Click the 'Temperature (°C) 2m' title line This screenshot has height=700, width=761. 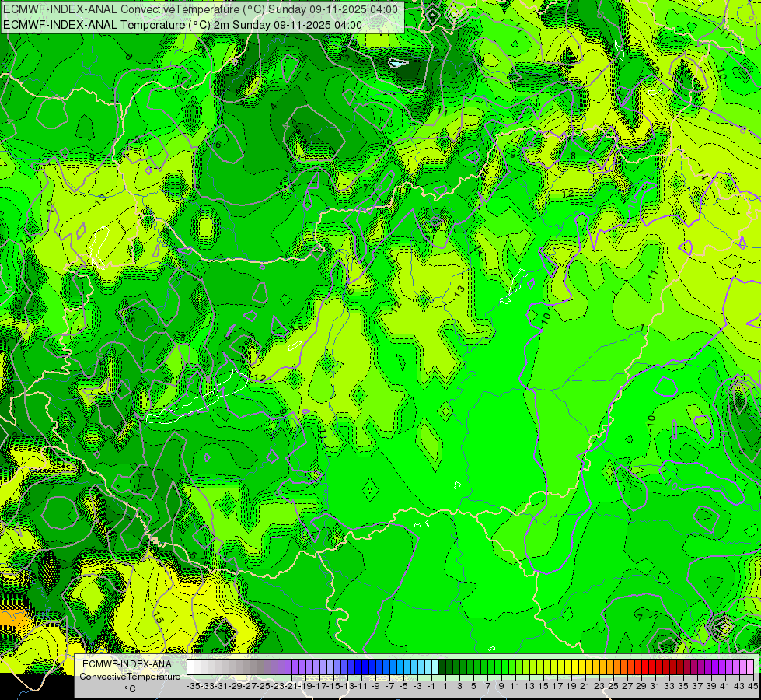click(x=182, y=25)
